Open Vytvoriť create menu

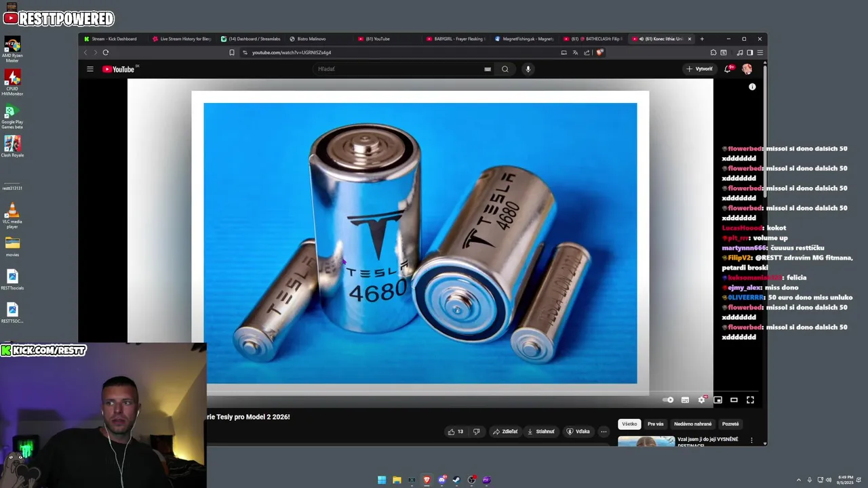(x=699, y=69)
